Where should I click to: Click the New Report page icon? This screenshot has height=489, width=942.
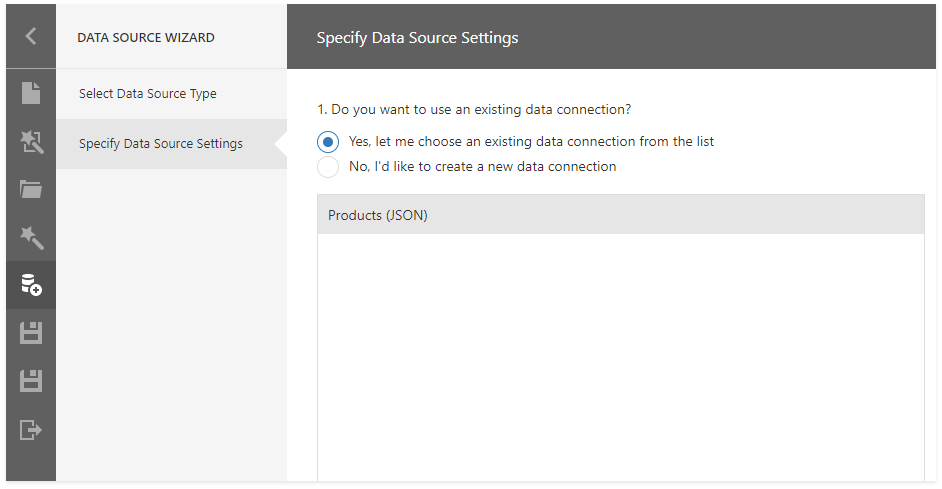click(31, 93)
